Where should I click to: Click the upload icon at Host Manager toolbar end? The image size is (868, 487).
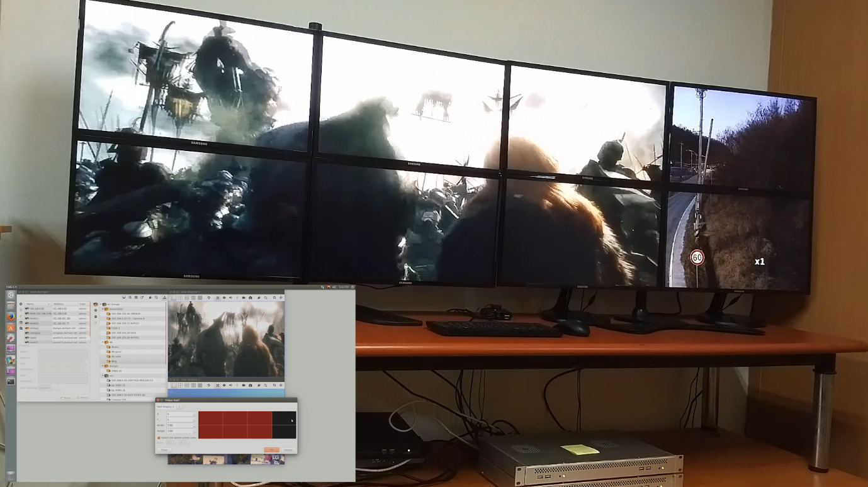[164, 297]
